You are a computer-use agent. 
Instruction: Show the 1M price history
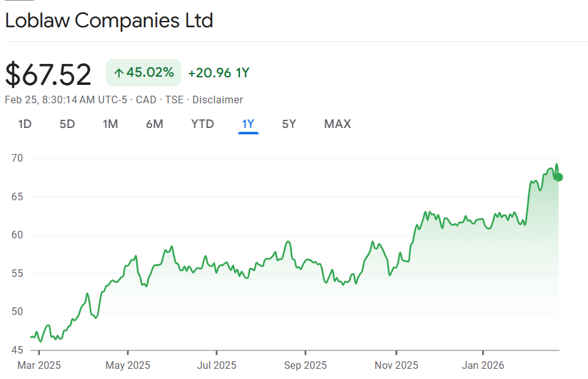point(110,124)
